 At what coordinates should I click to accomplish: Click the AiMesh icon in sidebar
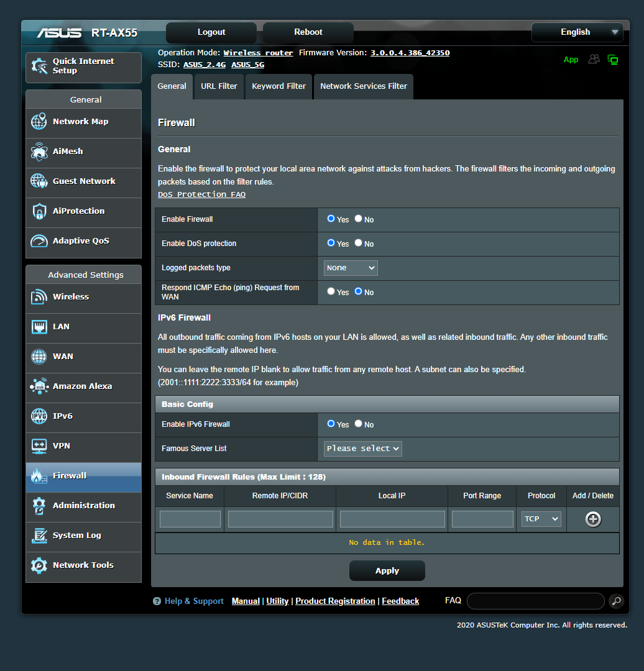(x=39, y=152)
